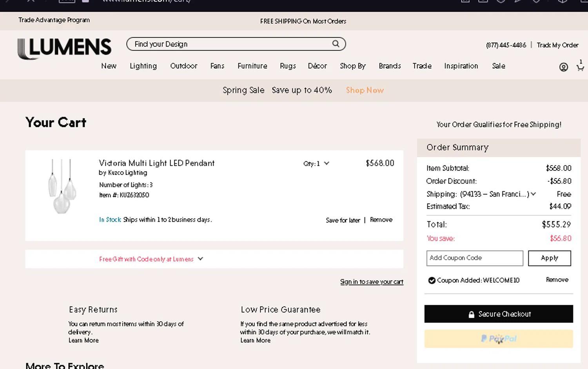Remove the Victoria pendant from cart
This screenshot has width=588, height=369.
[381, 220]
